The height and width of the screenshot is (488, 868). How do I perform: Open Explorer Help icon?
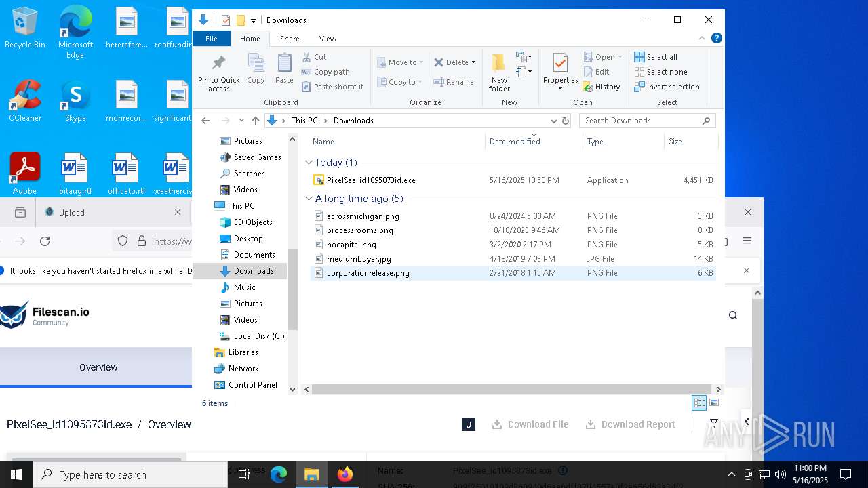click(x=716, y=38)
